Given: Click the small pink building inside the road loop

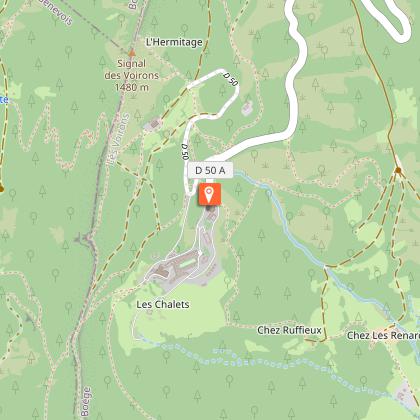Looking at the screenshot, I should (247, 108).
